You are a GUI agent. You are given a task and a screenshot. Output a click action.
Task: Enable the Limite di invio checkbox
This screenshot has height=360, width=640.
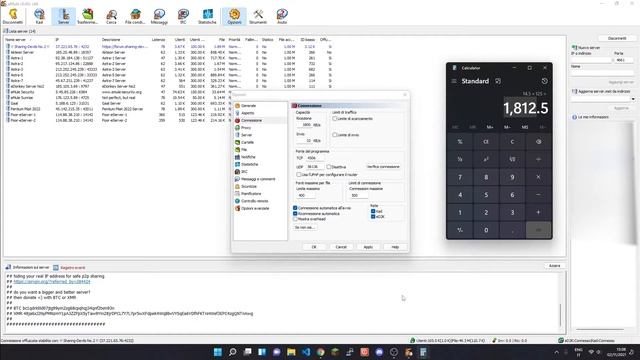[335, 135]
